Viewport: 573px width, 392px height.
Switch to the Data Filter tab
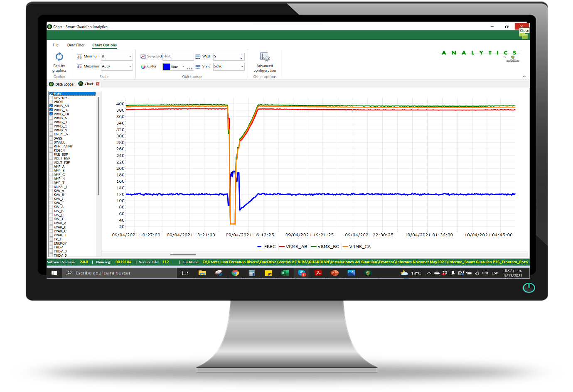76,45
